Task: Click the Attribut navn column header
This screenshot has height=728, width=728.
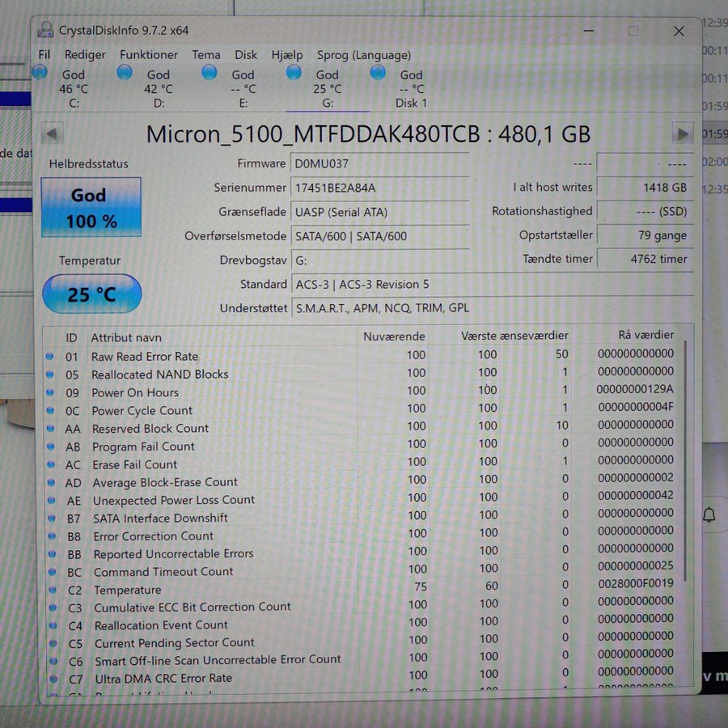Action: tap(222, 337)
